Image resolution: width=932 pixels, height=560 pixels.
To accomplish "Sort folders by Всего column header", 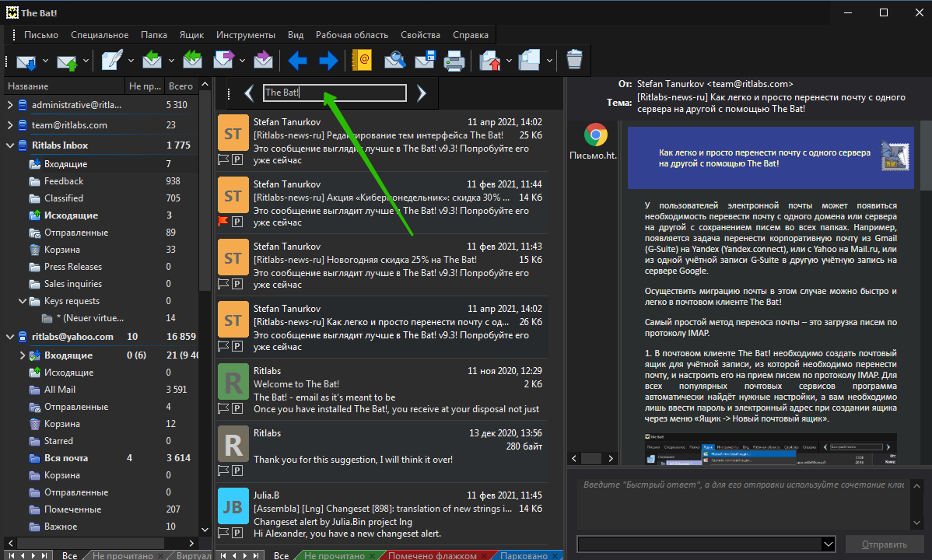I will pos(180,86).
